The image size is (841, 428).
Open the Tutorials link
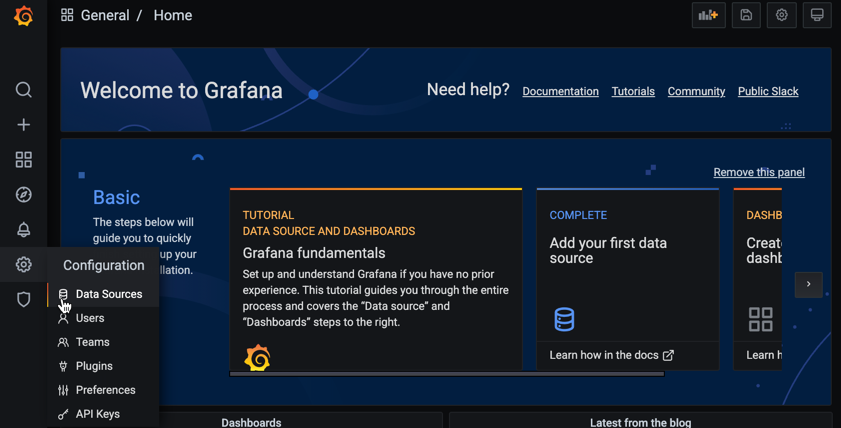(x=633, y=91)
